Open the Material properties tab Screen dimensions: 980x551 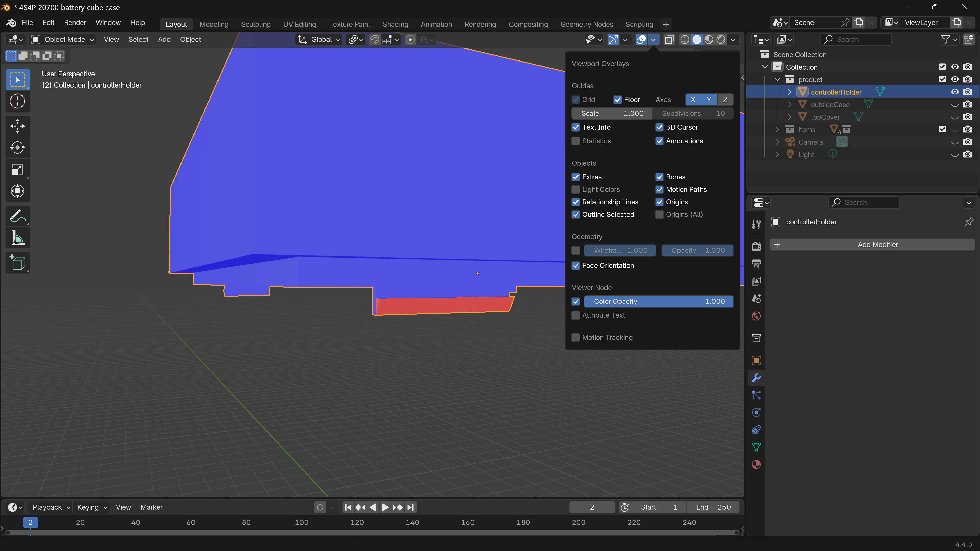click(756, 464)
